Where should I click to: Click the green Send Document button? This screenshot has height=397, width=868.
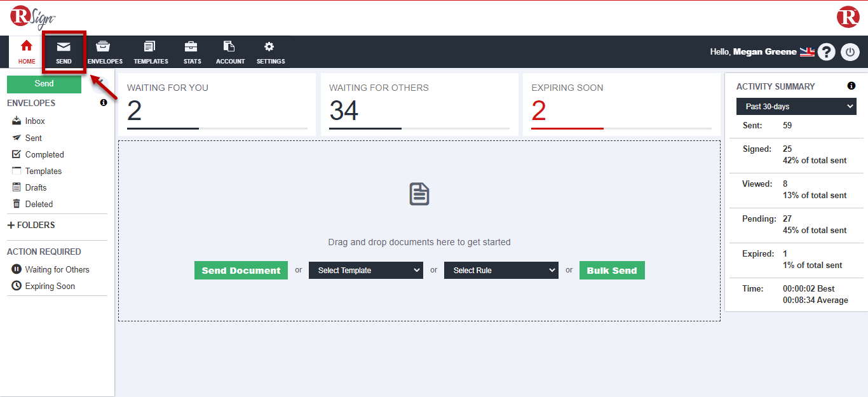click(x=241, y=270)
